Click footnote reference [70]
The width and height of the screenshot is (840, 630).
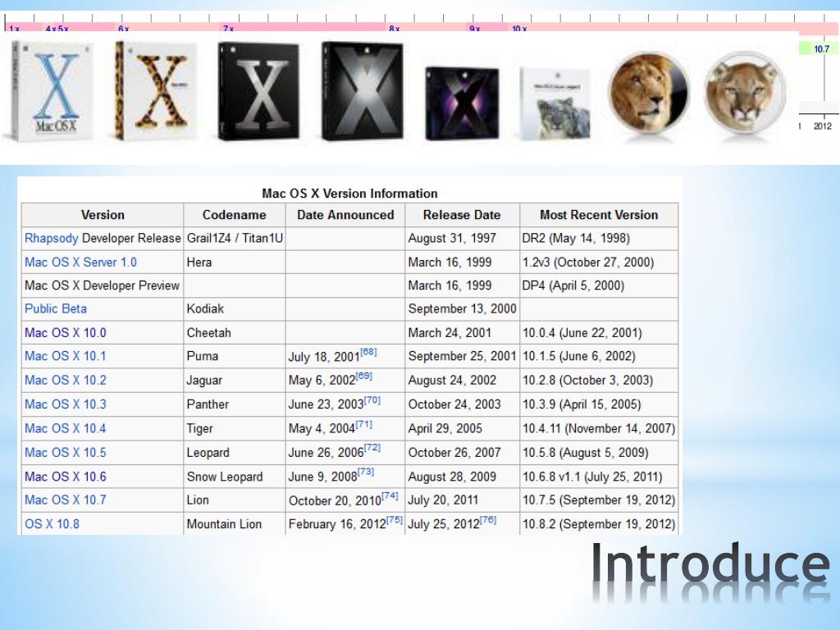click(372, 400)
